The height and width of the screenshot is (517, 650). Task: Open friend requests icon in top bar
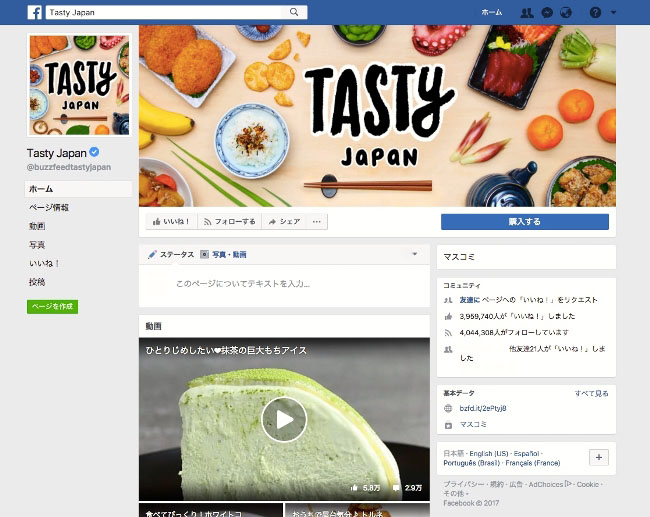click(527, 12)
